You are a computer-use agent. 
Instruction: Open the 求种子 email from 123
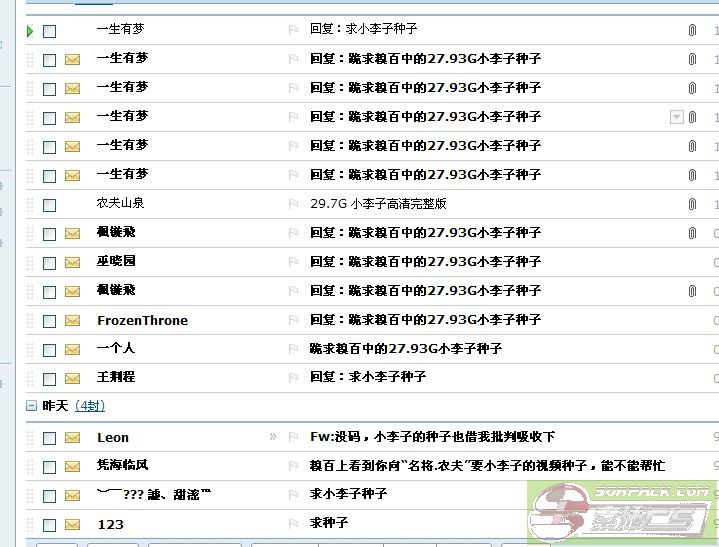click(329, 523)
